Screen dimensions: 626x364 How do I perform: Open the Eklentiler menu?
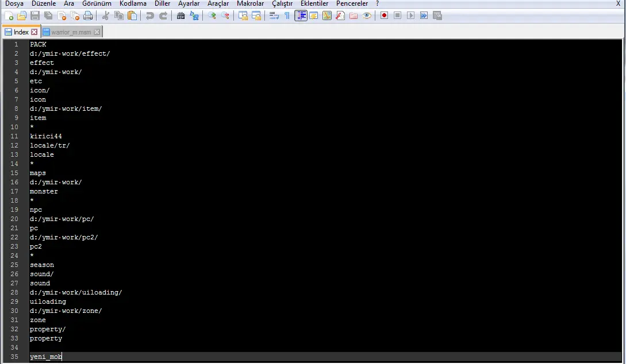(x=314, y=3)
